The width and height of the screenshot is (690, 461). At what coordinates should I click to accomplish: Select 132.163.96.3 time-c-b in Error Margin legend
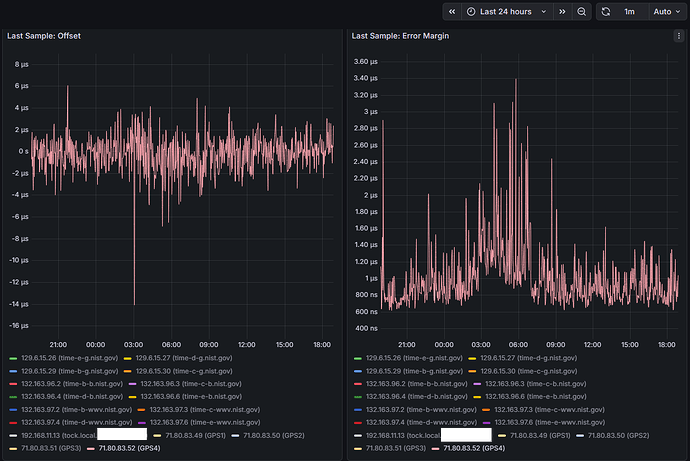pyautogui.click(x=536, y=384)
